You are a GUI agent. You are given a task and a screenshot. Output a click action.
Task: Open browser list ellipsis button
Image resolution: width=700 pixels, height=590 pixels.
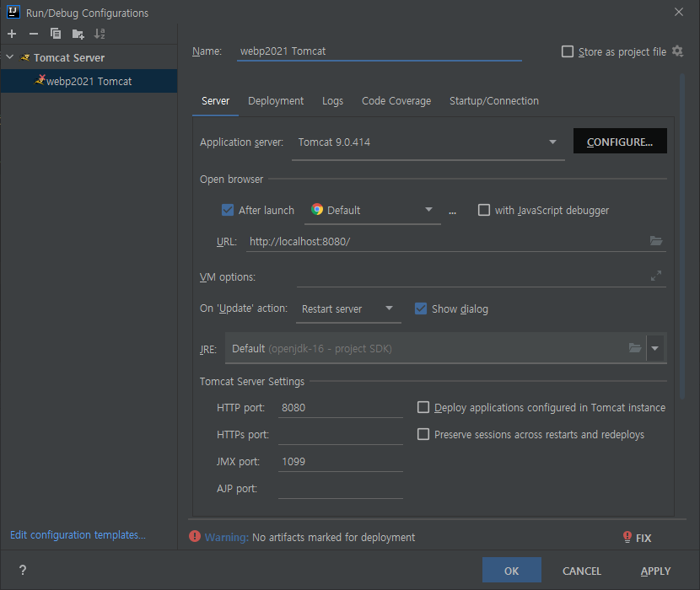point(452,211)
